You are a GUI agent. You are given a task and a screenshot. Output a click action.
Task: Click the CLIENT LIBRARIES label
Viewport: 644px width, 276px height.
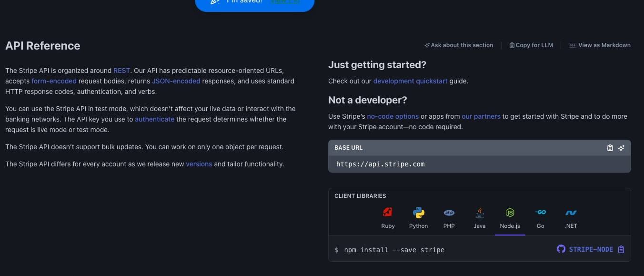[x=360, y=196]
